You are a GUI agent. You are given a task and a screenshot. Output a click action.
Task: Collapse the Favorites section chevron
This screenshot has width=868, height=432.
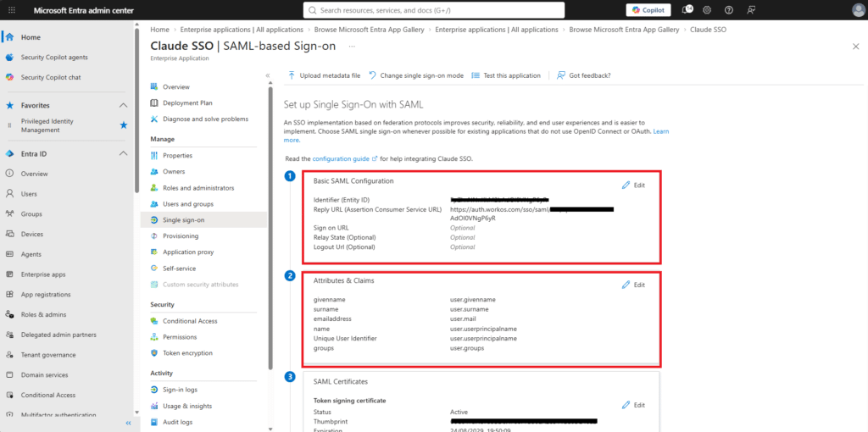pos(124,105)
